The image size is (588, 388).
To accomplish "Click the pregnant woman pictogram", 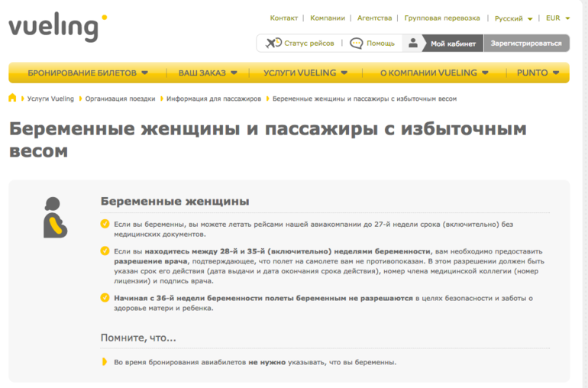I will point(53,218).
